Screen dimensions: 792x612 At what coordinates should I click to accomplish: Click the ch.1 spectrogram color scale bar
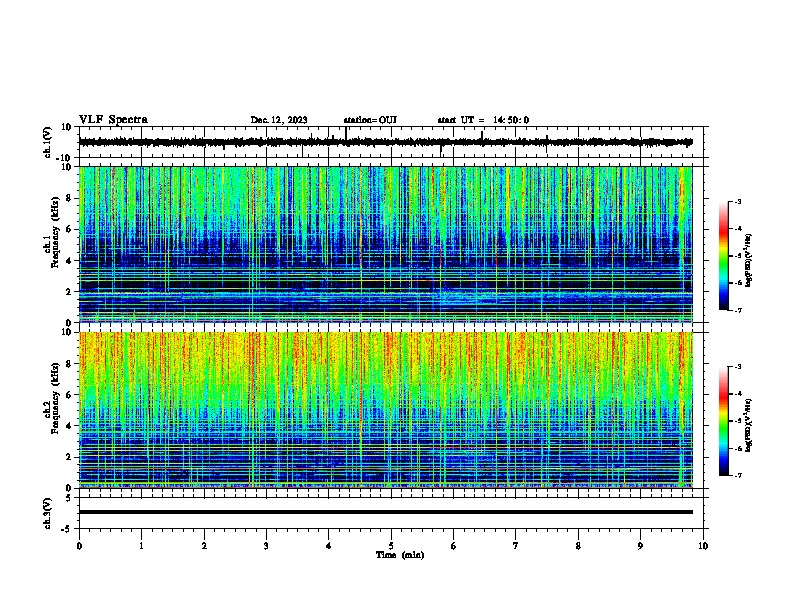(x=724, y=256)
